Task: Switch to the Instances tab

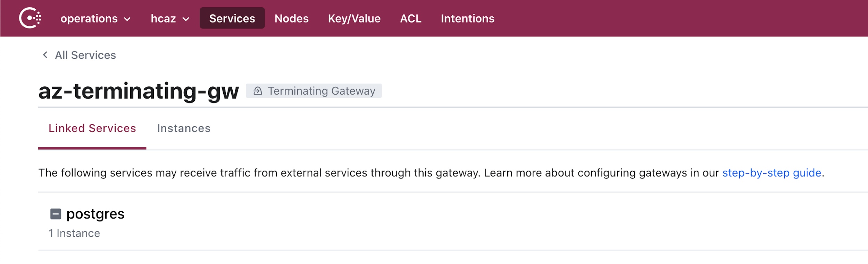Action: coord(184,128)
